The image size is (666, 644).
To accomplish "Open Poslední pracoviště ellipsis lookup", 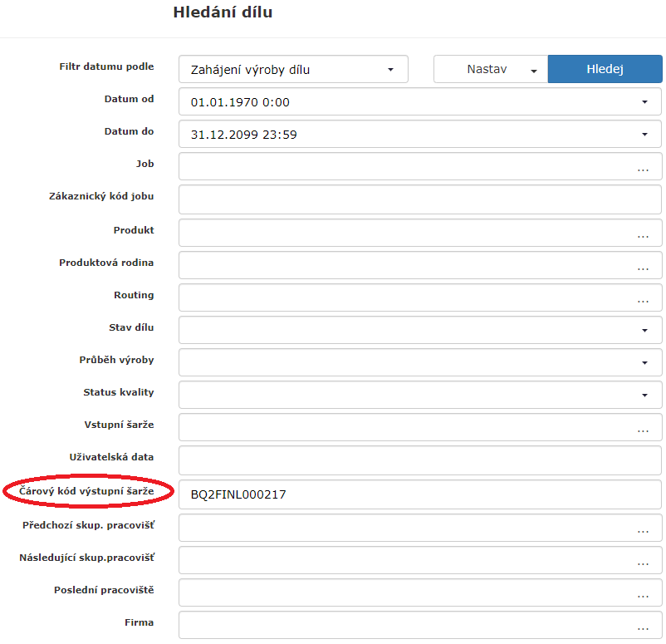I will (x=643, y=593).
